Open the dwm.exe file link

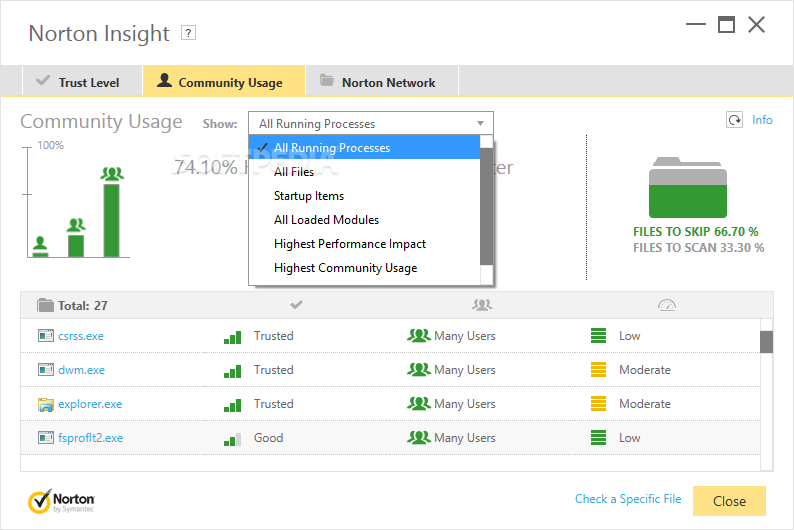click(x=81, y=370)
